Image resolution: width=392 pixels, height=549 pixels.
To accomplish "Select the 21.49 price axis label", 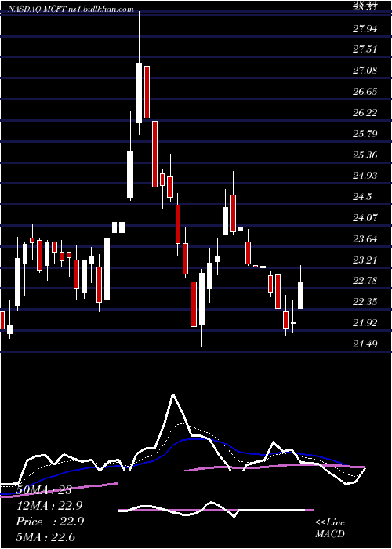I will click(x=365, y=344).
